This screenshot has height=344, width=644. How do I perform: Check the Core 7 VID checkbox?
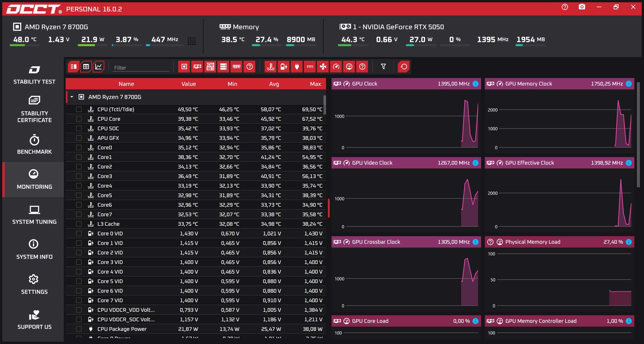(x=79, y=300)
